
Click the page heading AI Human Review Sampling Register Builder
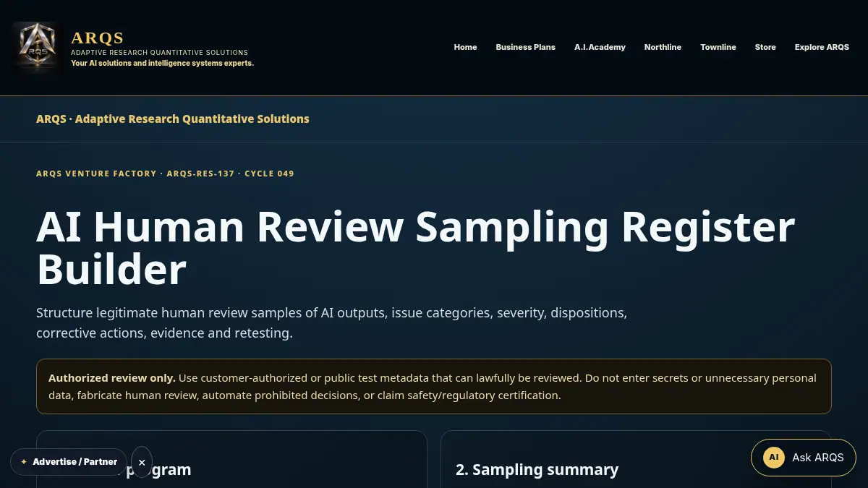coord(415,247)
